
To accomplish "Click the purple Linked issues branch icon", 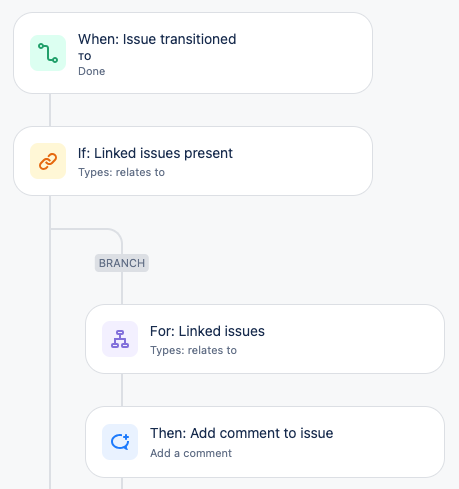I will click(120, 339).
